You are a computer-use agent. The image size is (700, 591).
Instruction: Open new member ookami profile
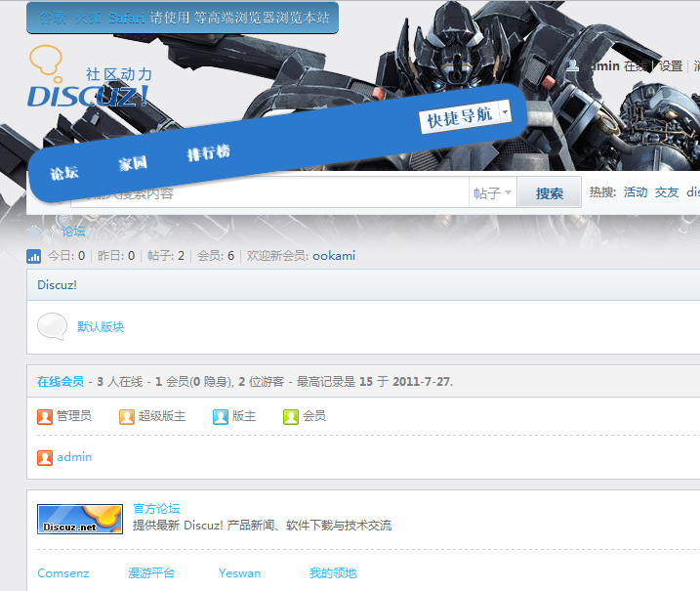click(334, 256)
